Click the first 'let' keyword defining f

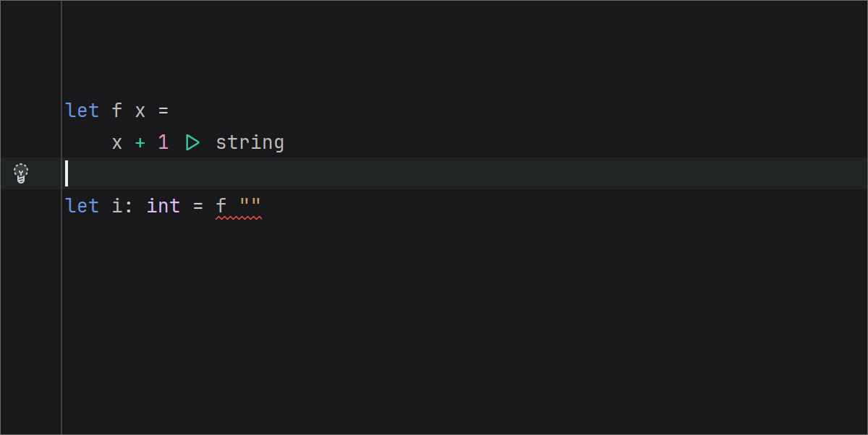pos(82,111)
